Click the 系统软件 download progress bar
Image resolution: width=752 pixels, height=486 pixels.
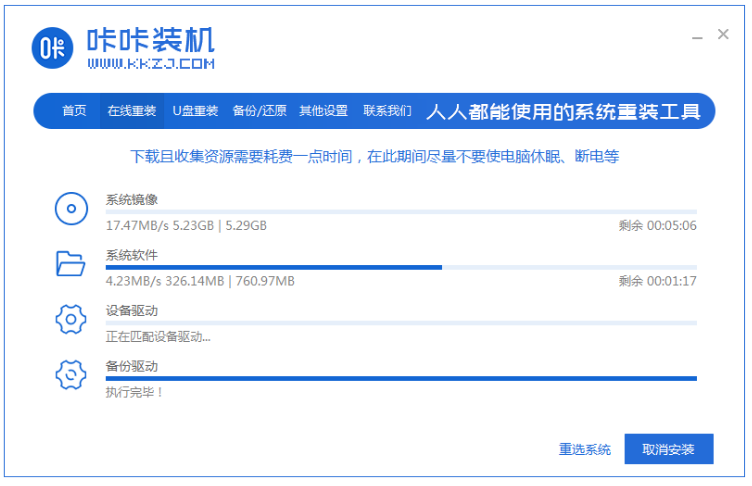click(x=400, y=267)
